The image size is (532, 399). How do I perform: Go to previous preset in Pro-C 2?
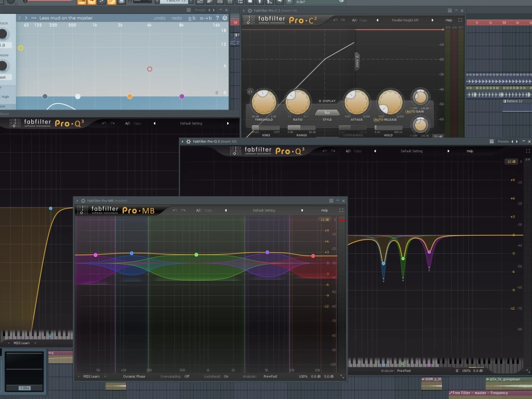pos(377,20)
